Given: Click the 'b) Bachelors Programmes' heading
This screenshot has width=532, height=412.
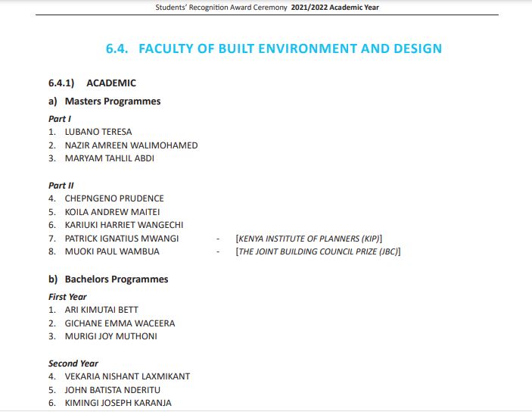Looking at the screenshot, I should click(x=108, y=279).
